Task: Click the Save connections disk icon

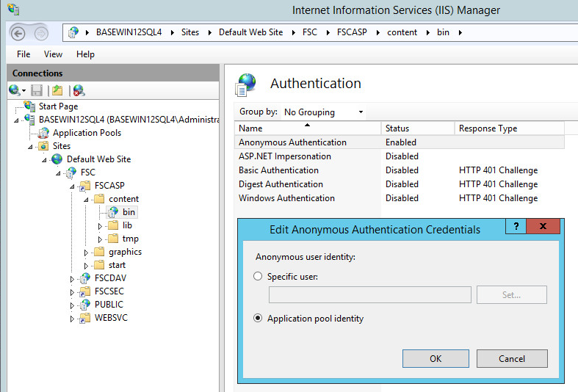Action: pyautogui.click(x=37, y=90)
